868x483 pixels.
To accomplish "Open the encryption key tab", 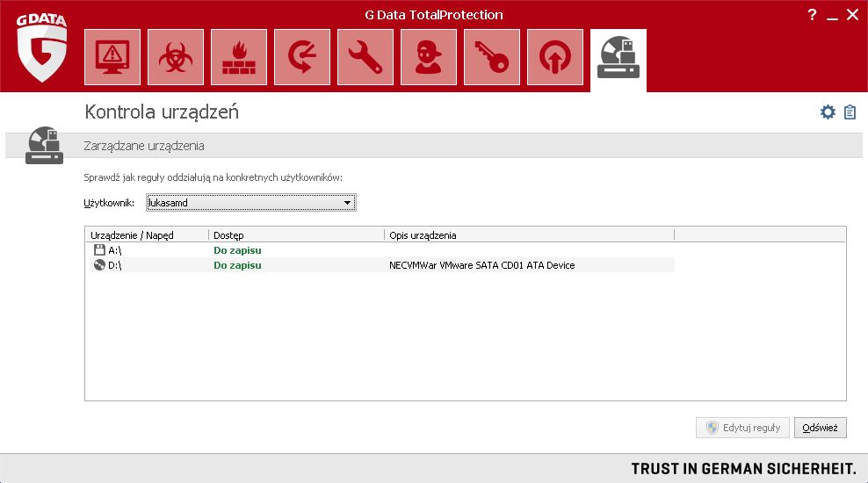I will point(492,57).
